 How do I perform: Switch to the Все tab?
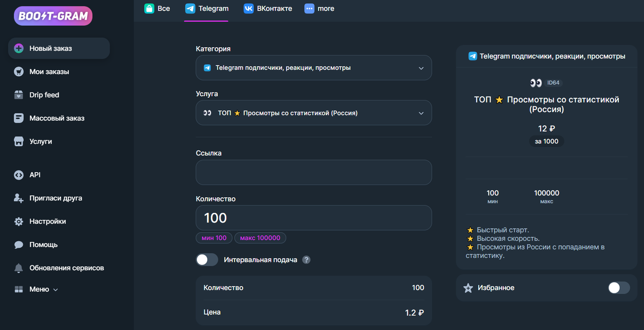[157, 9]
